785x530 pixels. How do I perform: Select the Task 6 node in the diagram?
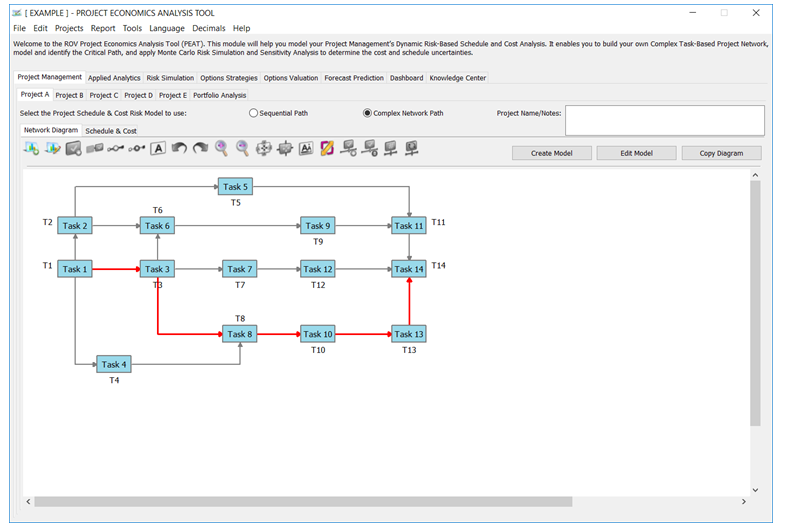pyautogui.click(x=157, y=226)
